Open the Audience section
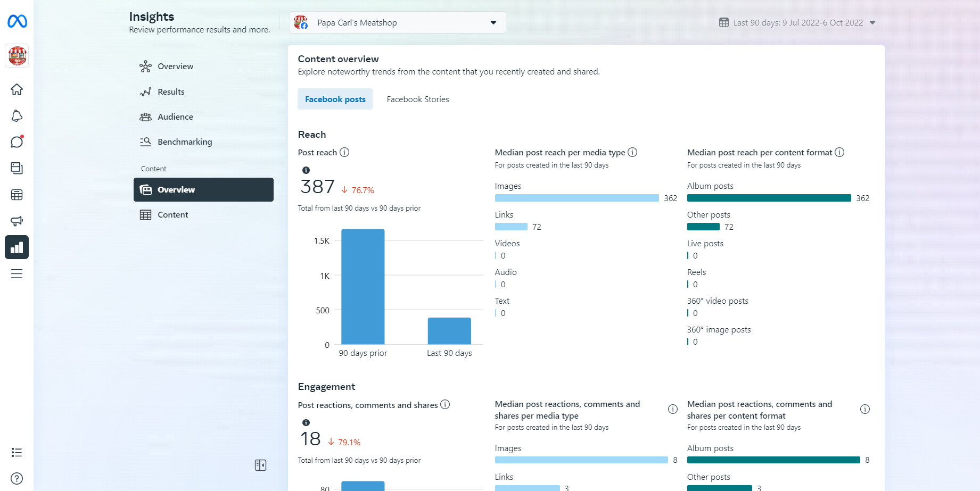The height and width of the screenshot is (491, 980). coord(175,117)
